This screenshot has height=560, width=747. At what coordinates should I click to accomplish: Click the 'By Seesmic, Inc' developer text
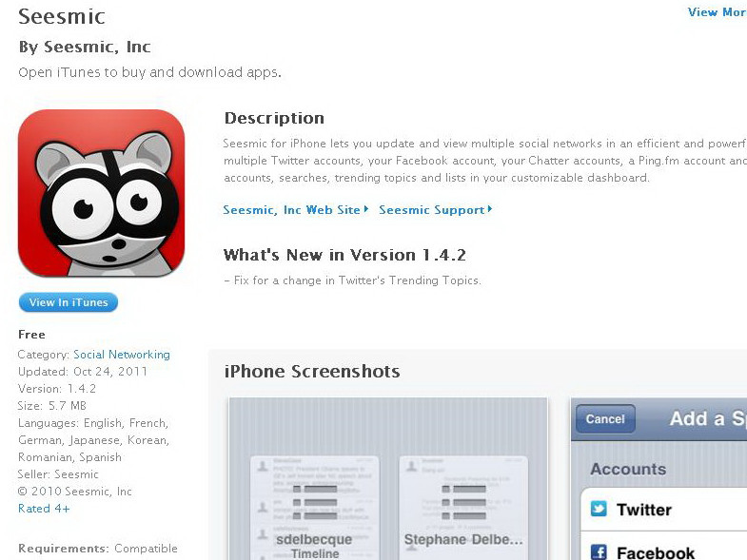point(85,47)
